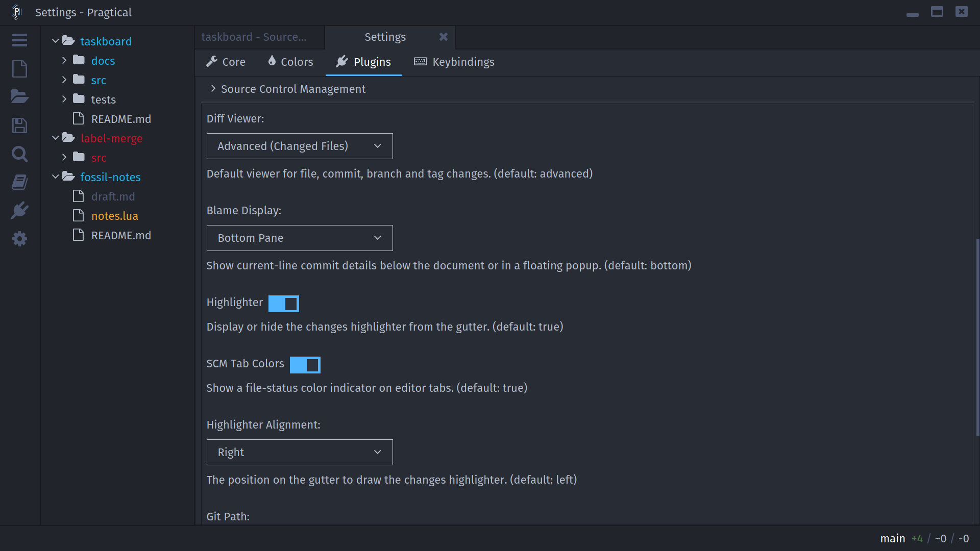Click the open folder icon in sidebar
This screenshot has width=980, height=551.
19,97
